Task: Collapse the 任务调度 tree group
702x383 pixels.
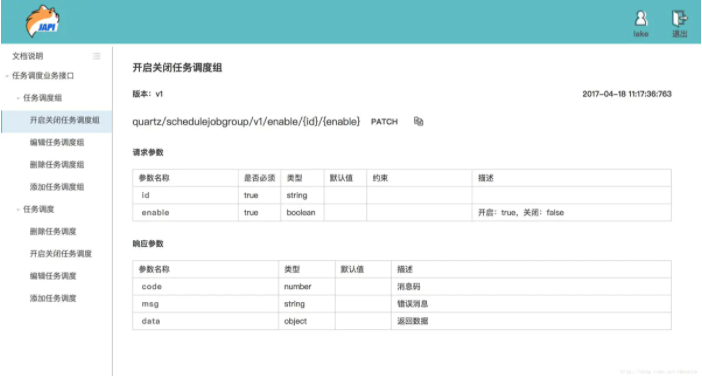Action: pyautogui.click(x=18, y=209)
